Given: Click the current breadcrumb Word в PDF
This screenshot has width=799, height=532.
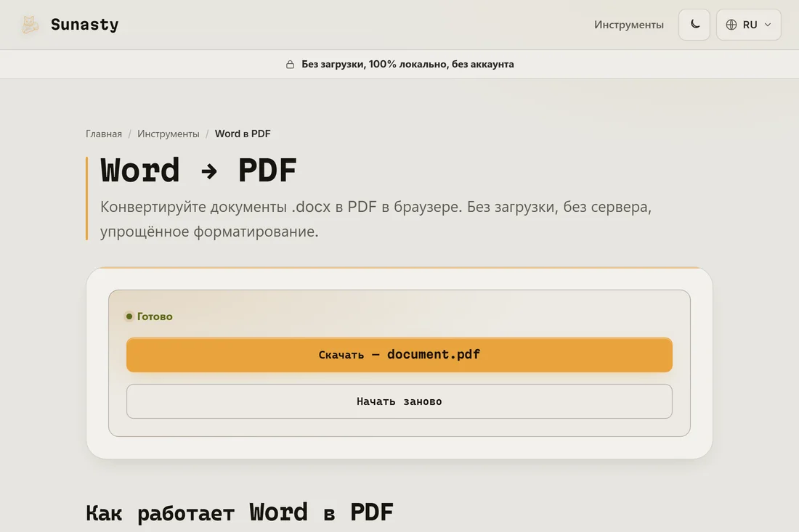Looking at the screenshot, I should pos(243,134).
